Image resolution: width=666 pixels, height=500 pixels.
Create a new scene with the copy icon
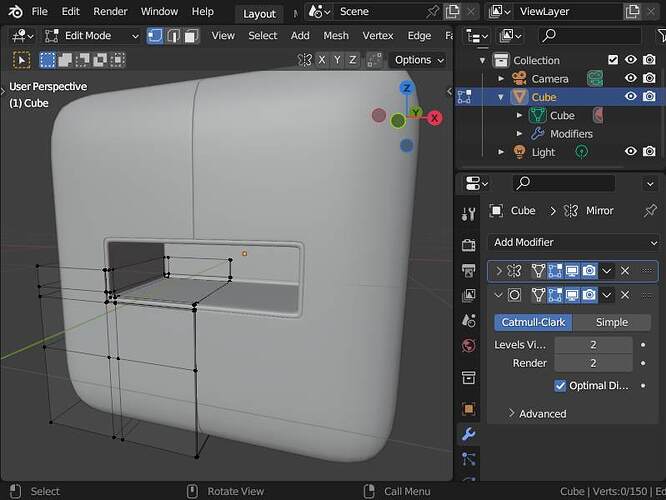[x=452, y=12]
